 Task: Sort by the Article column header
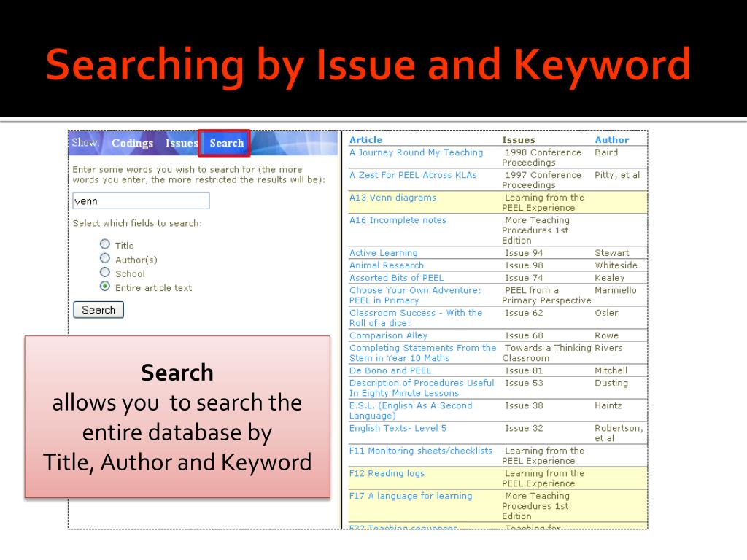click(366, 139)
